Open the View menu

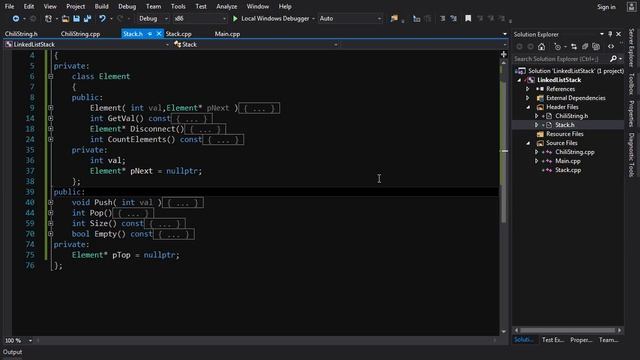[50, 7]
